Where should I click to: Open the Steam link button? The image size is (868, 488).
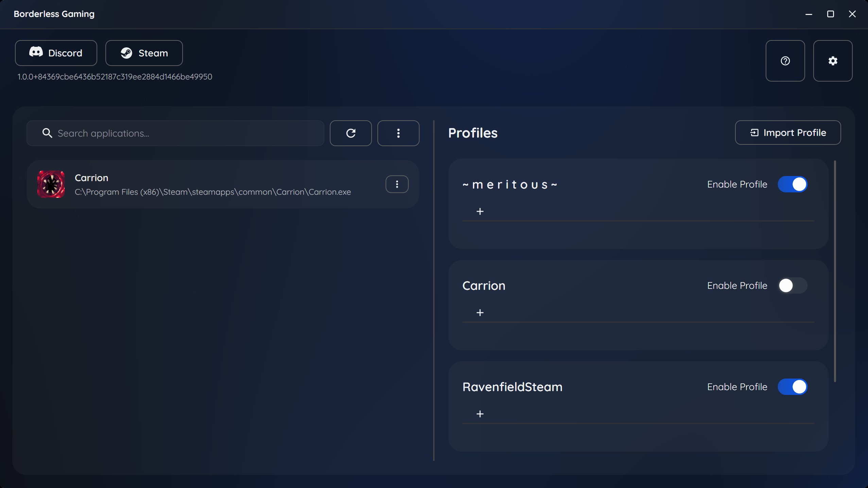tap(144, 53)
